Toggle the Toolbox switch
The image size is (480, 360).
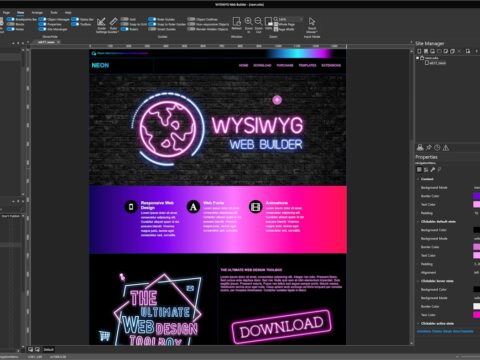[75, 24]
